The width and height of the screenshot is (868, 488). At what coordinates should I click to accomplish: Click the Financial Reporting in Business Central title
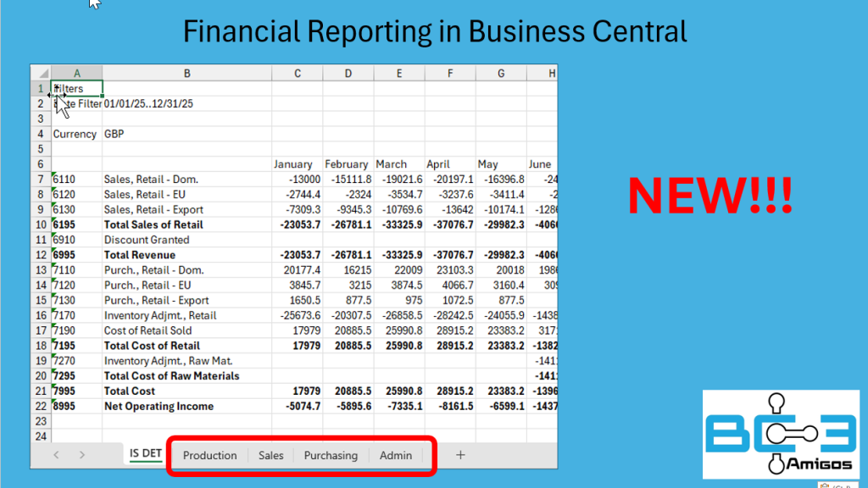(435, 31)
